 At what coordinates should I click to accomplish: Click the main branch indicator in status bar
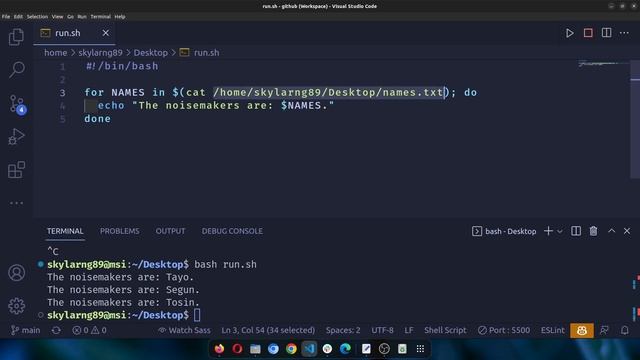coord(25,330)
